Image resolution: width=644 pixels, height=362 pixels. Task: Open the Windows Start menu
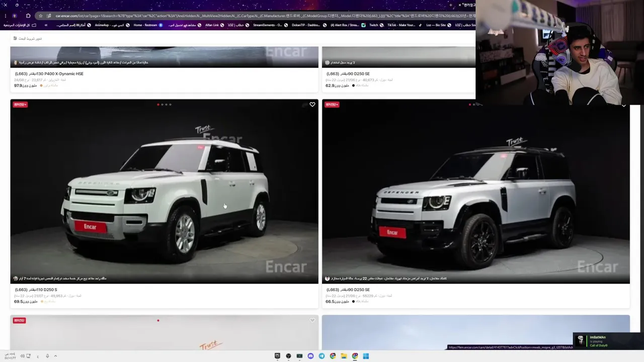click(366, 356)
